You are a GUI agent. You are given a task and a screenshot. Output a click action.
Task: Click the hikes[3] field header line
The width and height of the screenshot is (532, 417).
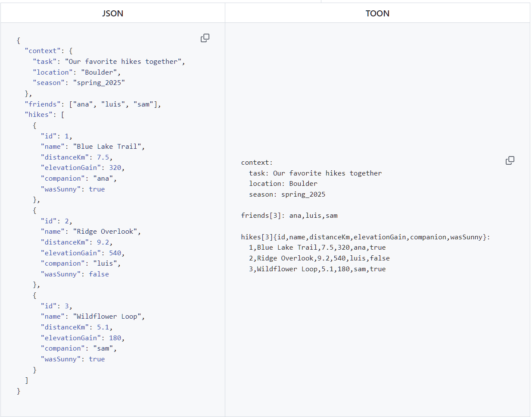point(365,237)
